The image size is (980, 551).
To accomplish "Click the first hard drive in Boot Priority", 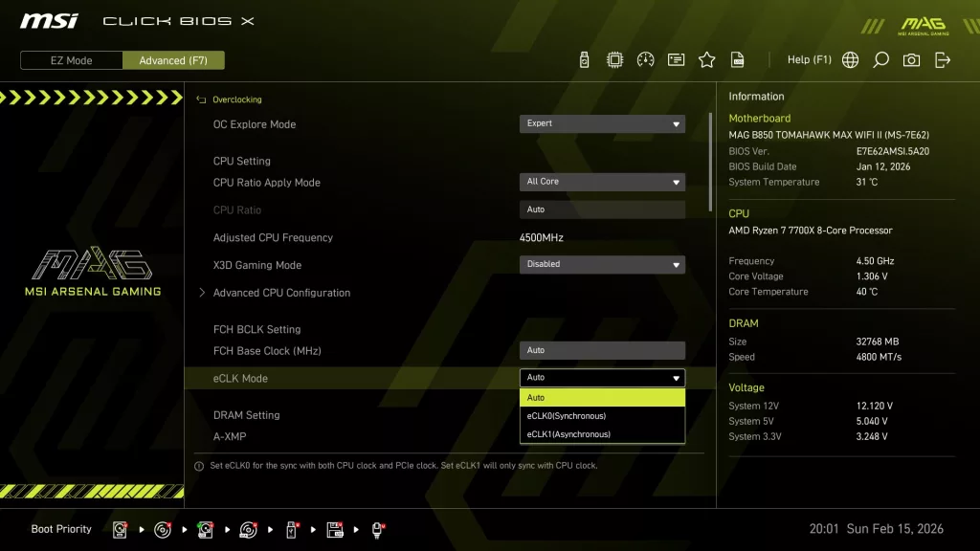I will [x=119, y=528].
